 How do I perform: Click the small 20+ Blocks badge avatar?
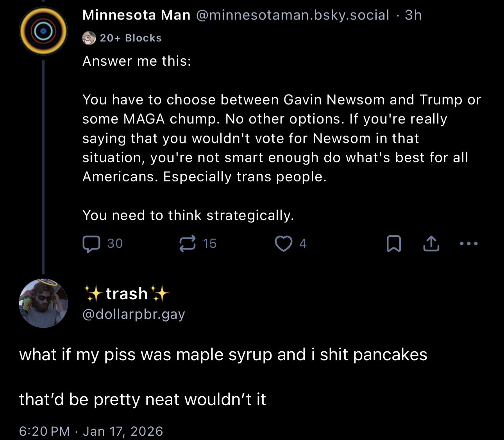coord(89,38)
